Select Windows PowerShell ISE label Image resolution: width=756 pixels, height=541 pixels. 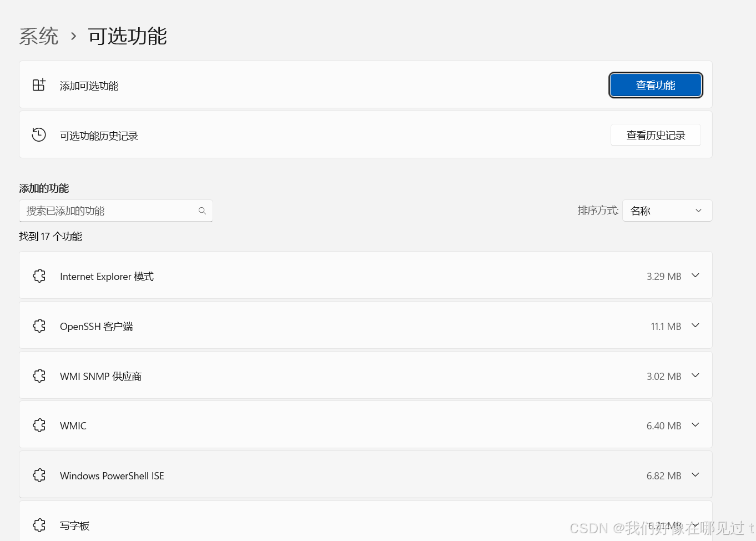click(112, 475)
